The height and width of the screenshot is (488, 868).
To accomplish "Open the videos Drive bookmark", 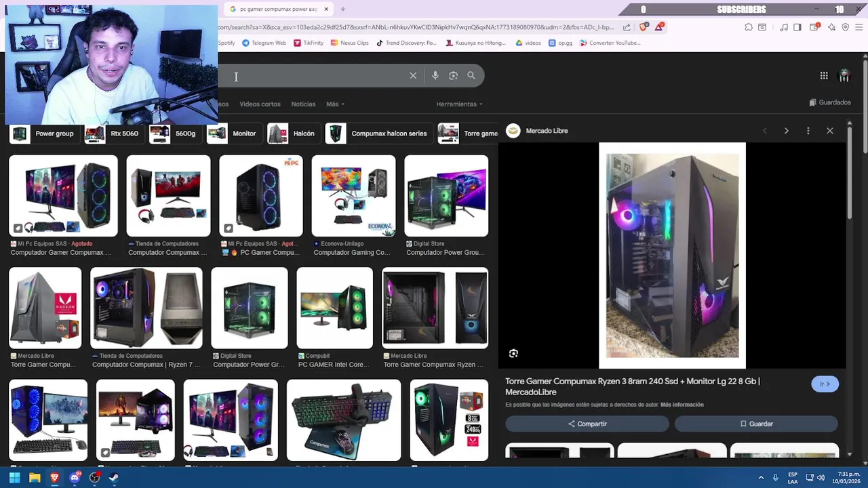I will tap(528, 43).
